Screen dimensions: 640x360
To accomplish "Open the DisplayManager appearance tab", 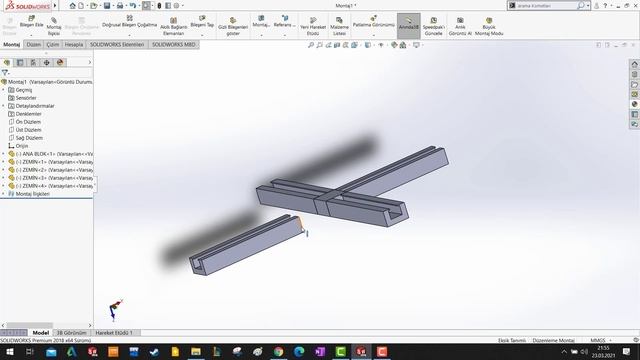I will (60, 62).
